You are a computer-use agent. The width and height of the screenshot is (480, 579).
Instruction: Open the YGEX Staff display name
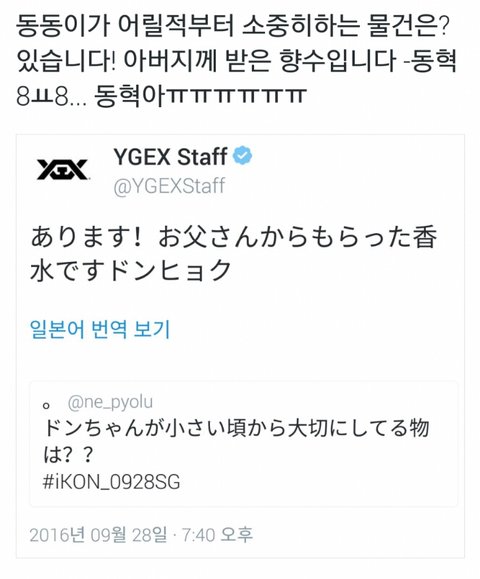pyautogui.click(x=170, y=156)
